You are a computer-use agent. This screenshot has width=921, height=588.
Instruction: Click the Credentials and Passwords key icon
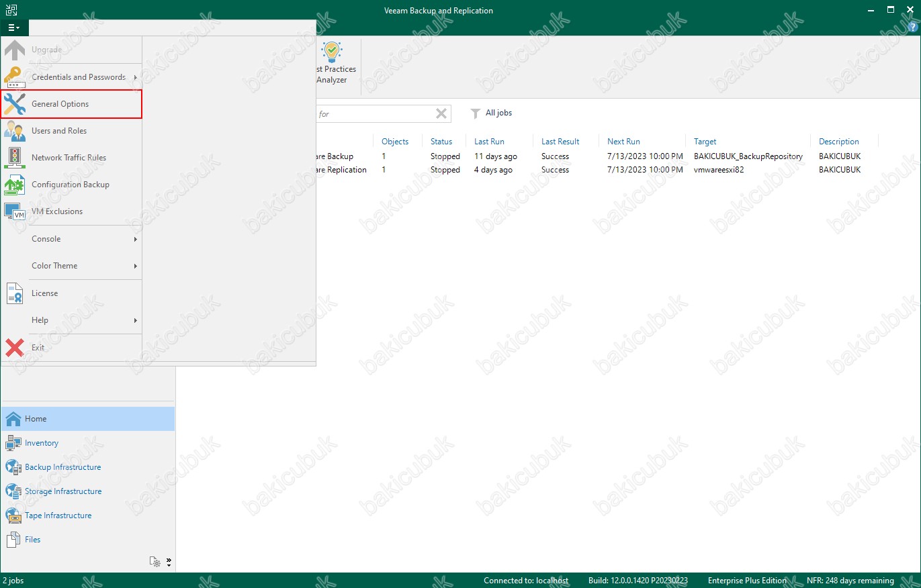click(15, 77)
